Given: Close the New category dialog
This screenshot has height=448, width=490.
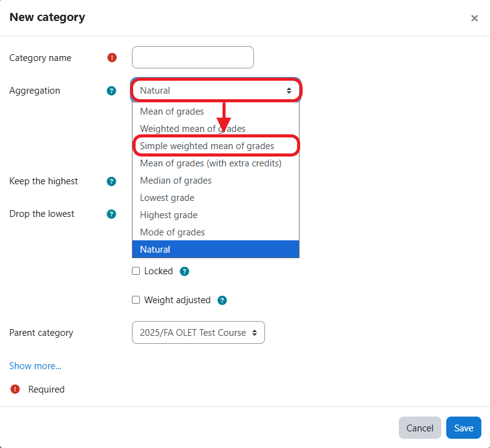Looking at the screenshot, I should (474, 18).
